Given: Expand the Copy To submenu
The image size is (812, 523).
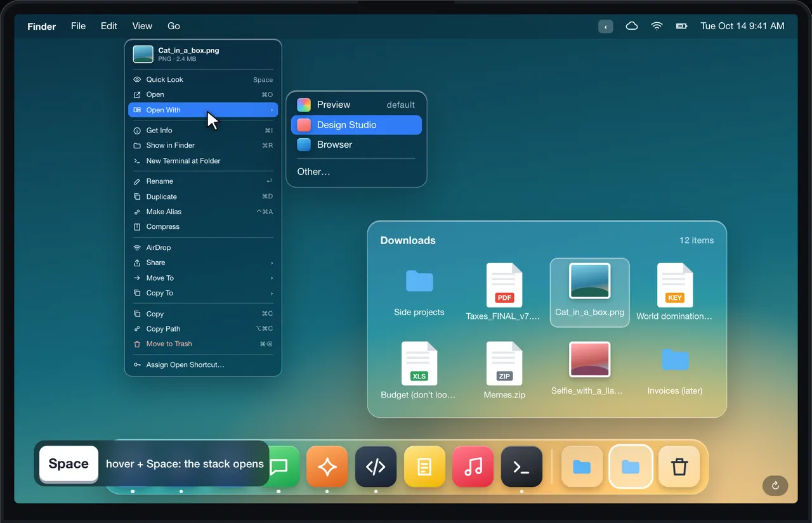Looking at the screenshot, I should tap(203, 293).
